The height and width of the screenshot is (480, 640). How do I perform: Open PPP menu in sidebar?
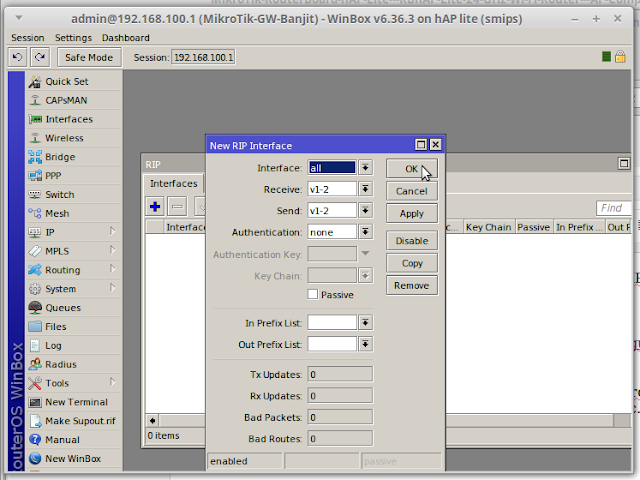pyautogui.click(x=74, y=176)
